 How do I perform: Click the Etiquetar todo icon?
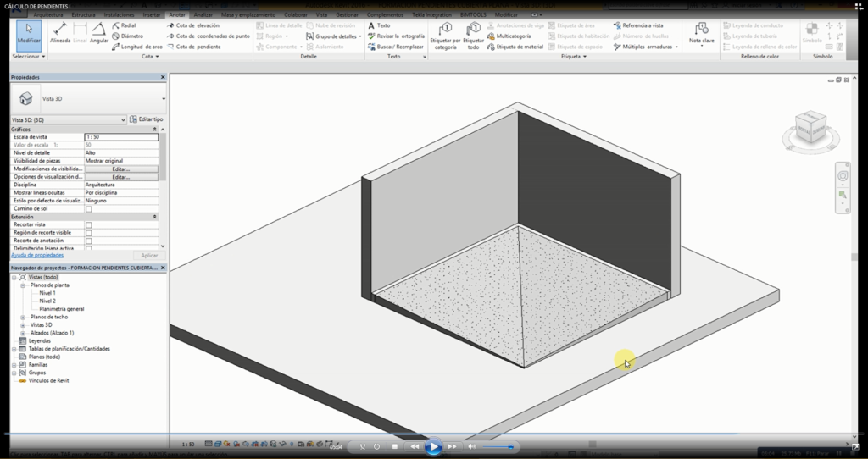coord(474,36)
